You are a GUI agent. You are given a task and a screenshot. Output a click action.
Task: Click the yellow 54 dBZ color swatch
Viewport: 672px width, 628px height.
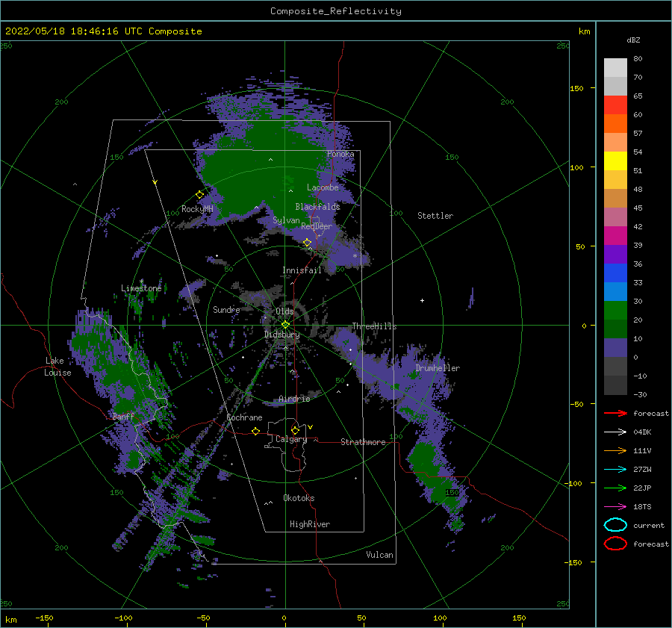coord(615,161)
